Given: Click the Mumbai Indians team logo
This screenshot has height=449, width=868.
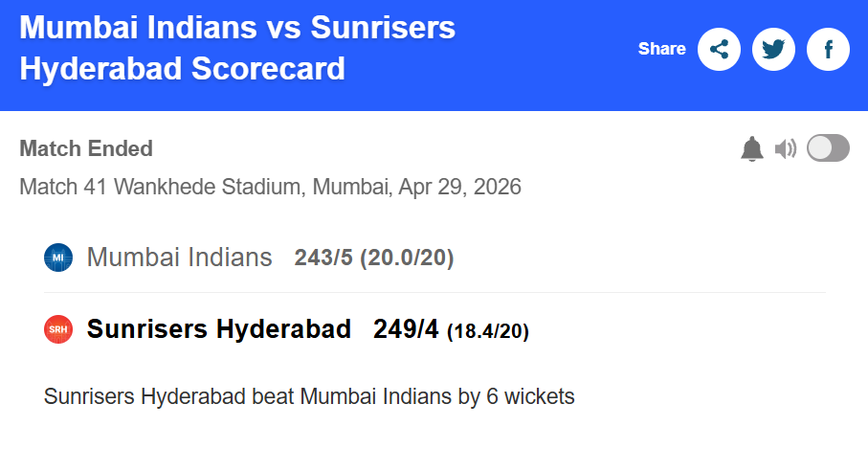Looking at the screenshot, I should [58, 258].
